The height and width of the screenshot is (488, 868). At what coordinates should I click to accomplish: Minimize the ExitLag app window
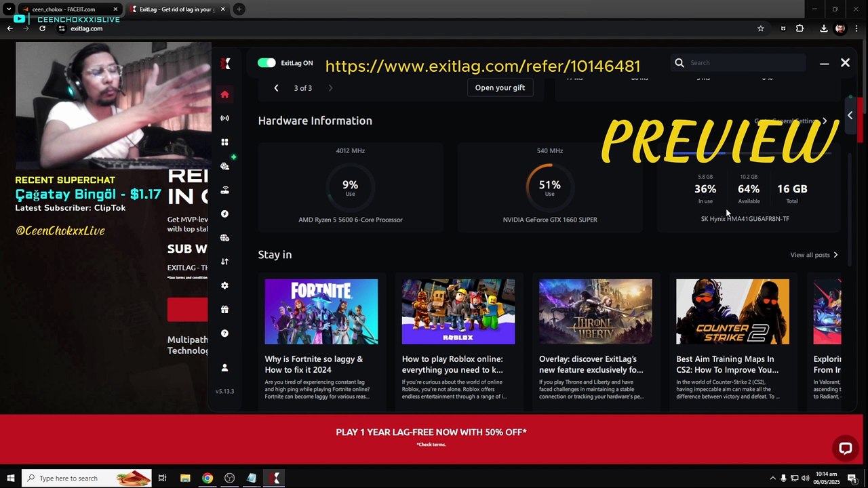coord(824,63)
